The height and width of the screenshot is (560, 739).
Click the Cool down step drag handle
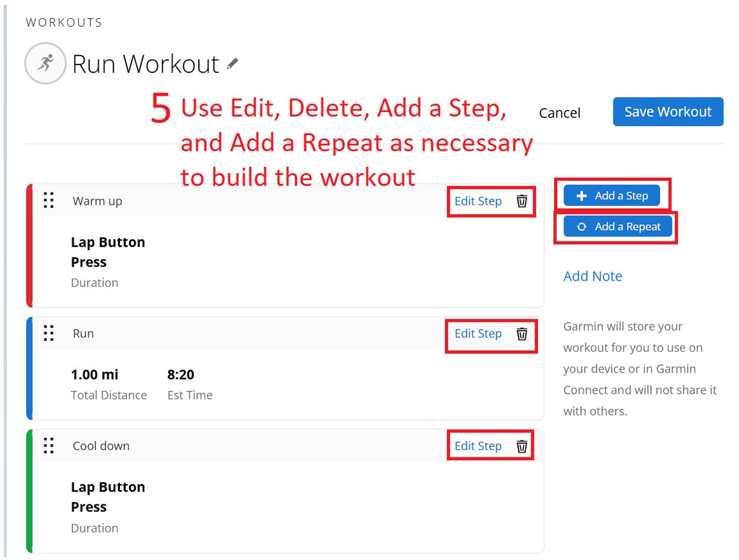(x=48, y=445)
